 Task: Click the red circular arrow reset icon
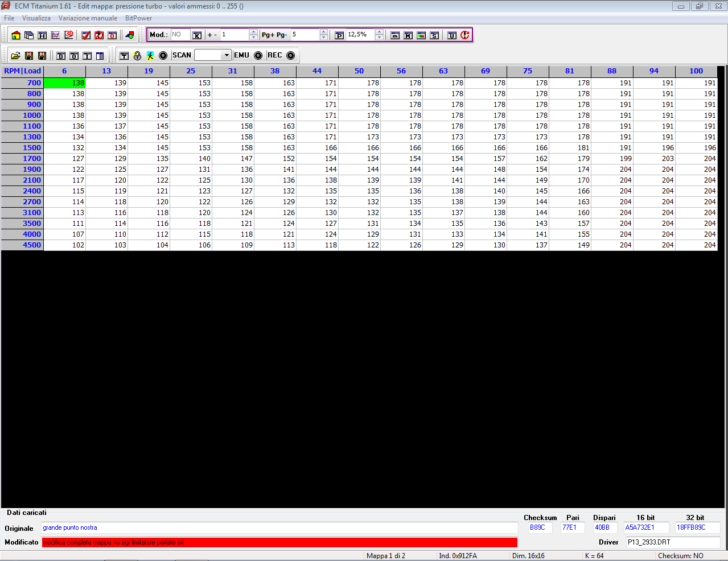pos(465,35)
